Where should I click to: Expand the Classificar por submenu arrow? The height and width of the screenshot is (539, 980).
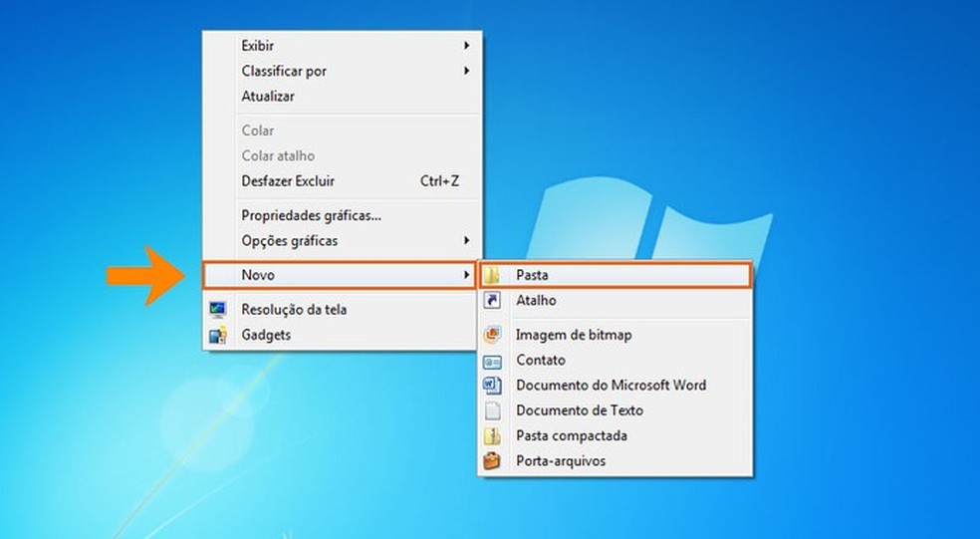466,72
